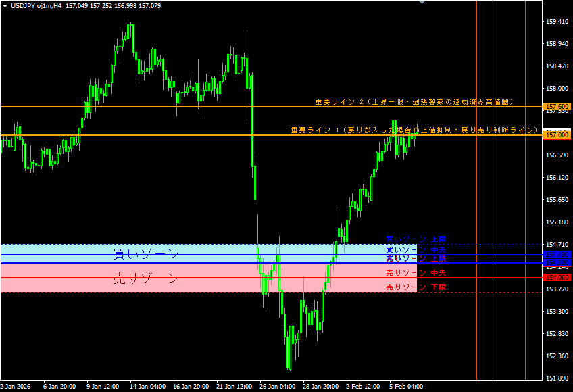The width and height of the screenshot is (573, 392).
Task: Click the 重要ライン 2 text label
Action: (x=414, y=101)
